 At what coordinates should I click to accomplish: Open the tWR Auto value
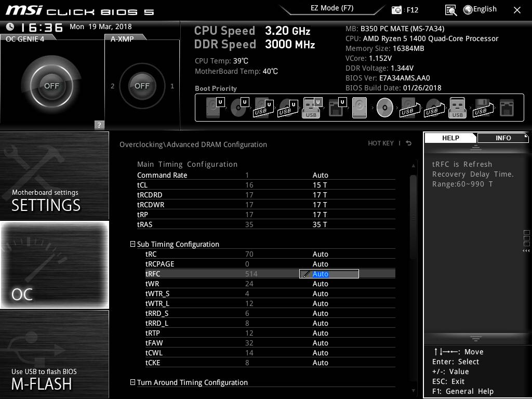pos(320,284)
